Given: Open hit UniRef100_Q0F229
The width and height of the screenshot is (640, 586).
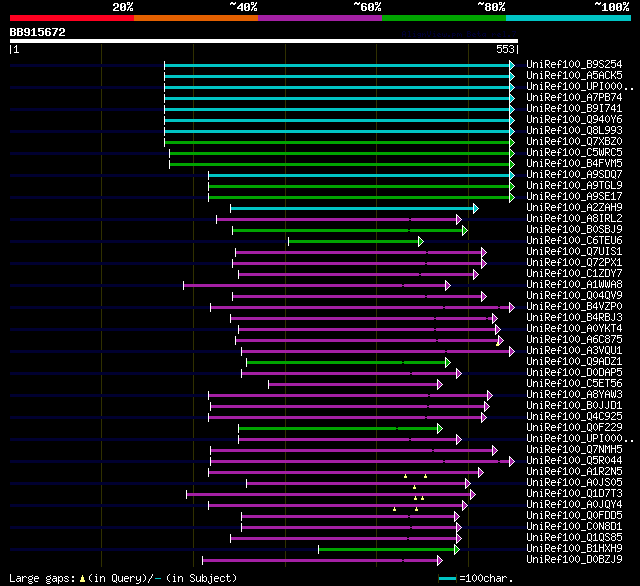Looking at the screenshot, I should point(574,428).
